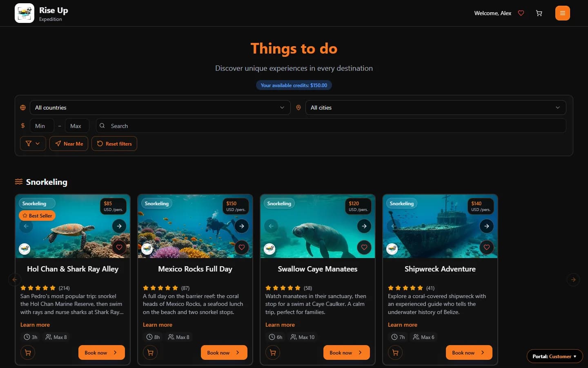
Task: Expand the filter funnel dropdown
Action: (x=33, y=144)
